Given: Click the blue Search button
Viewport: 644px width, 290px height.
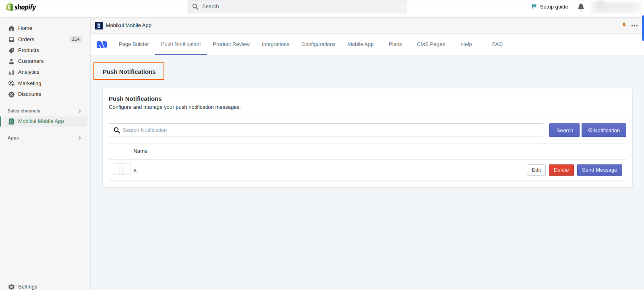Looking at the screenshot, I should click(564, 130).
